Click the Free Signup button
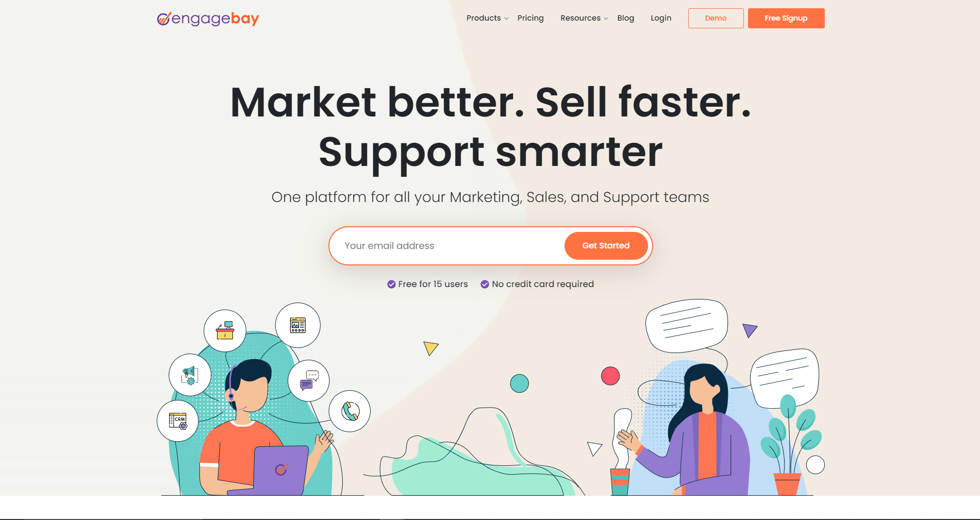This screenshot has height=520, width=980. pos(786,18)
